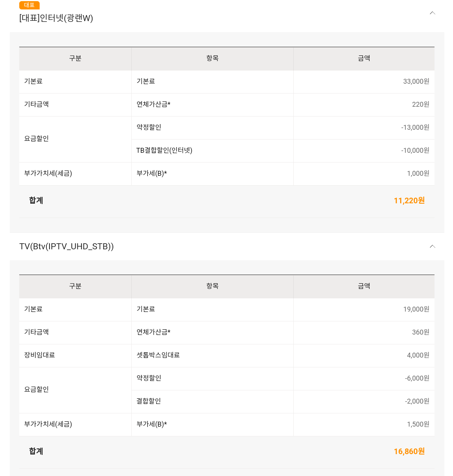Collapse the 인터넷(광랜W) section chevron
The image size is (453, 476).
[x=433, y=13]
